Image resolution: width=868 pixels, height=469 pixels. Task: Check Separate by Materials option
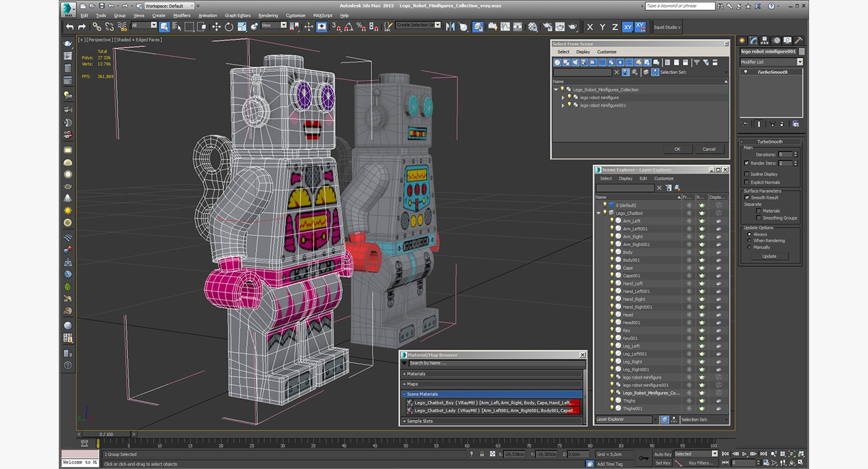coord(759,211)
